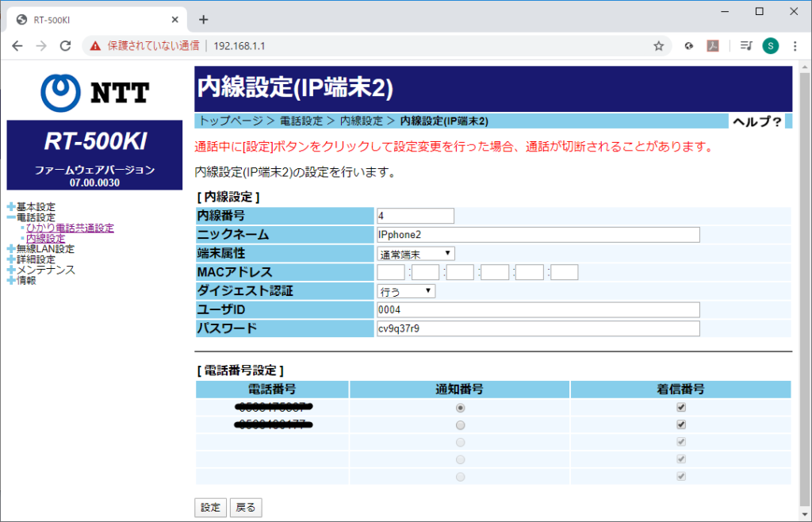Go to 電話設定 breadcrumb
Viewport: 812px width, 522px height.
click(301, 121)
